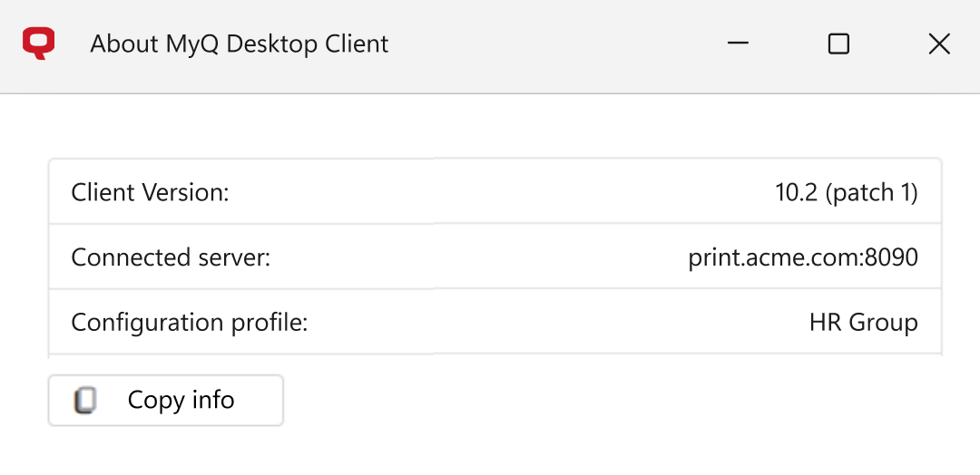Select the Client Version label
The height and width of the screenshot is (475, 980).
(x=150, y=192)
